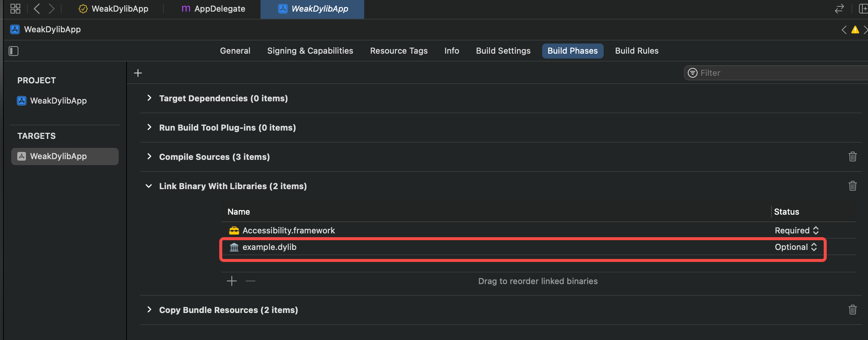The height and width of the screenshot is (340, 868).
Task: Select WeakDylibApp under TARGETS
Action: (65, 156)
